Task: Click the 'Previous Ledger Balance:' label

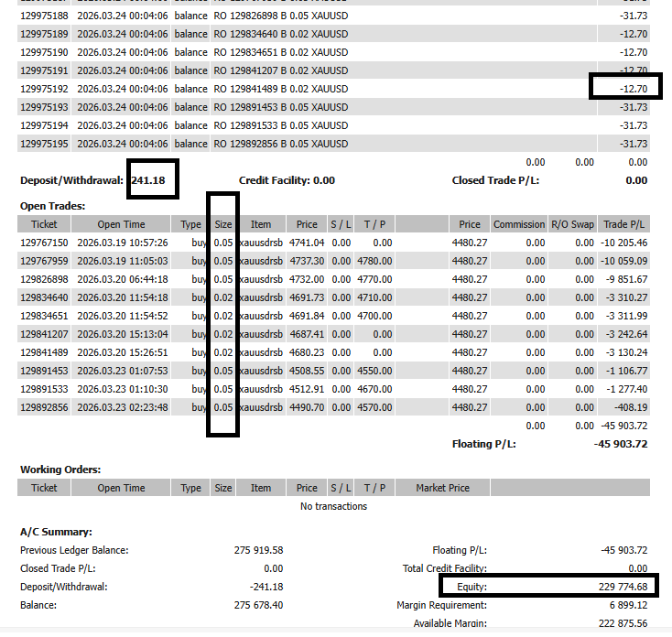Action: coord(74,550)
